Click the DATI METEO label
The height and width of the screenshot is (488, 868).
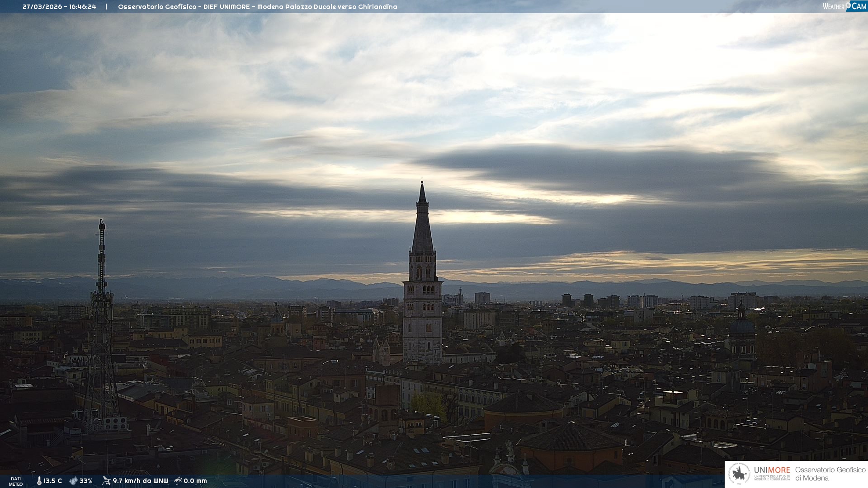[x=16, y=481]
